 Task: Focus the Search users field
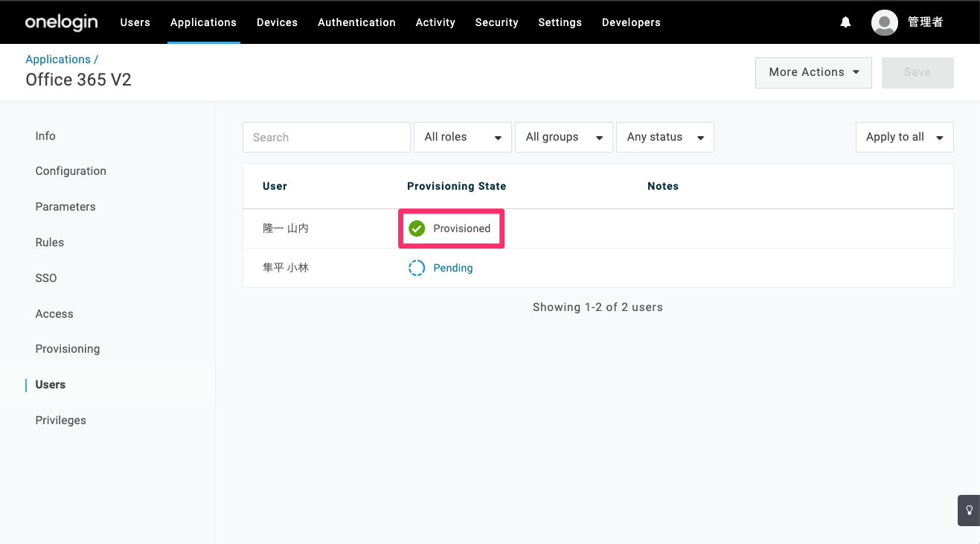[327, 137]
